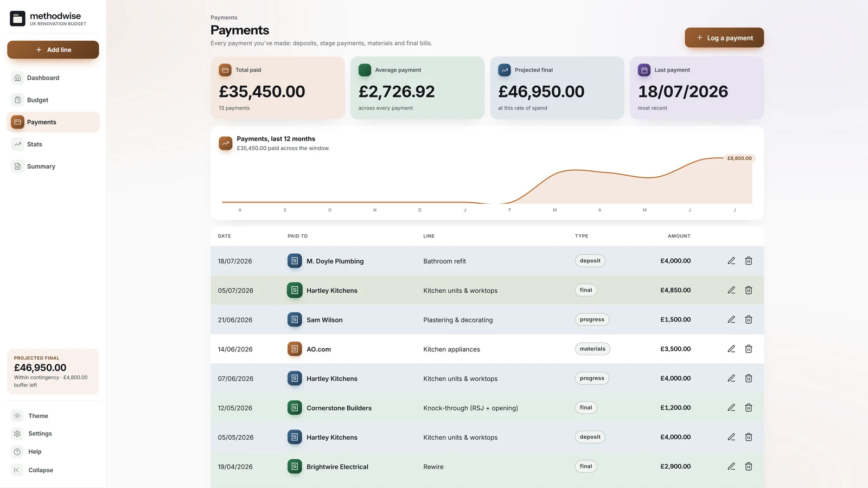Click the £2,726.92 average payment value
The width and height of the screenshot is (868, 488).
point(397,92)
